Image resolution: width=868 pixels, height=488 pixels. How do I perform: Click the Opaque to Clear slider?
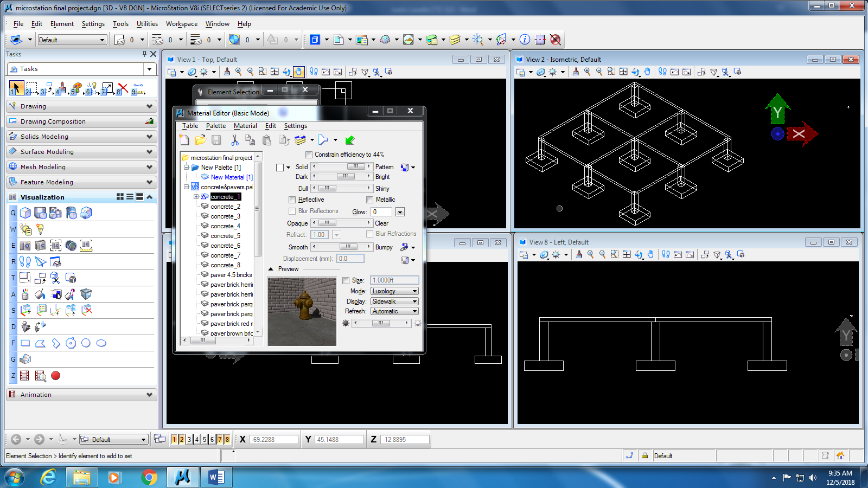[342, 223]
